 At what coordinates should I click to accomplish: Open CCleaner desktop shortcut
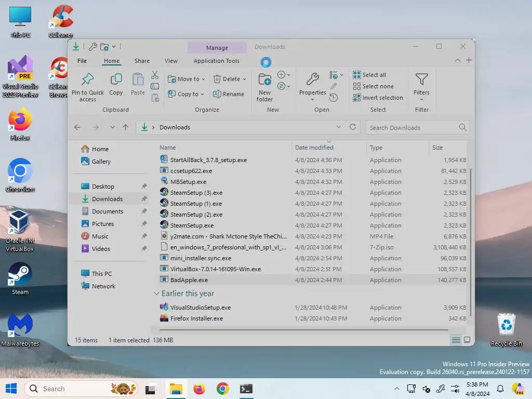pos(61,21)
